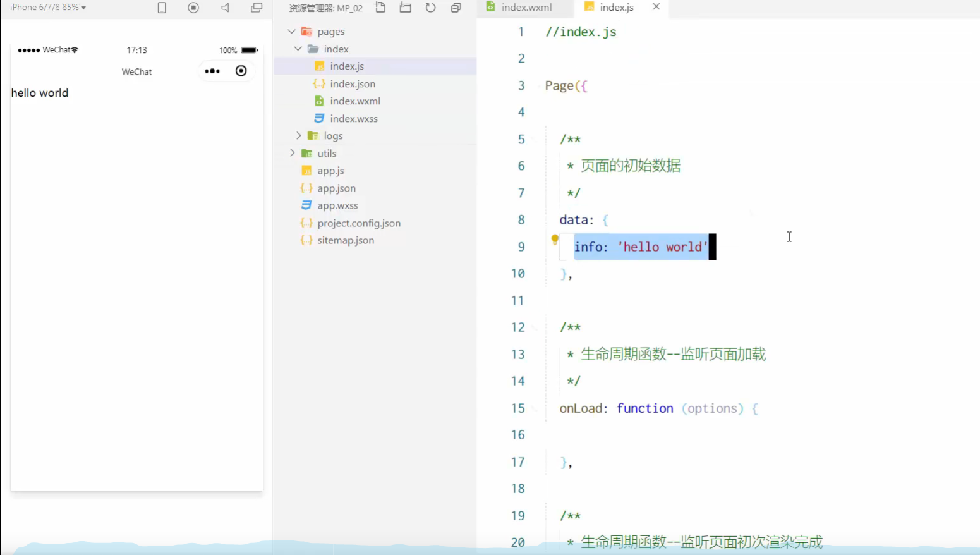The image size is (980, 555).
Task: Click the record icon in simulator toolbar
Action: tap(193, 8)
